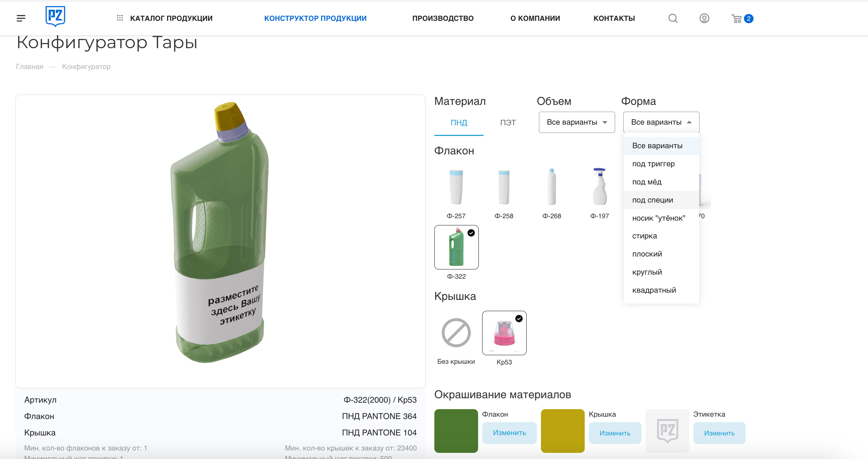868x459 pixels.
Task: Collapse the Форма dropdown
Action: pyautogui.click(x=661, y=122)
